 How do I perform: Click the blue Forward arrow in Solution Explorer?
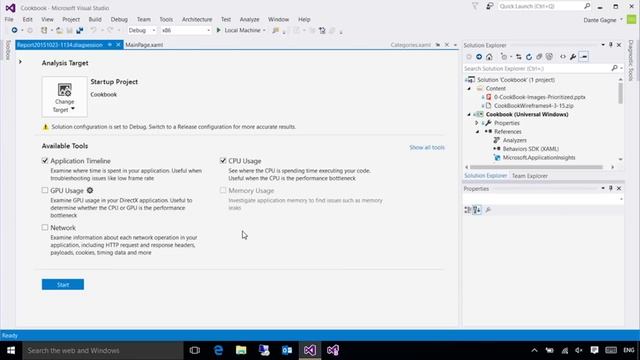[479, 57]
